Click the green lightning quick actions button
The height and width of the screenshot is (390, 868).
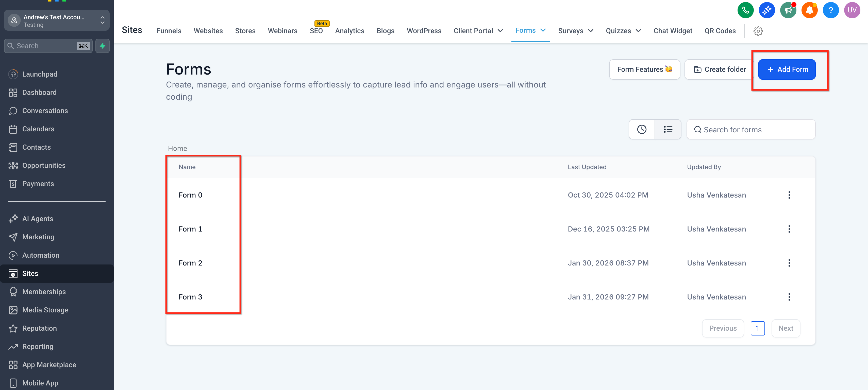[103, 46]
